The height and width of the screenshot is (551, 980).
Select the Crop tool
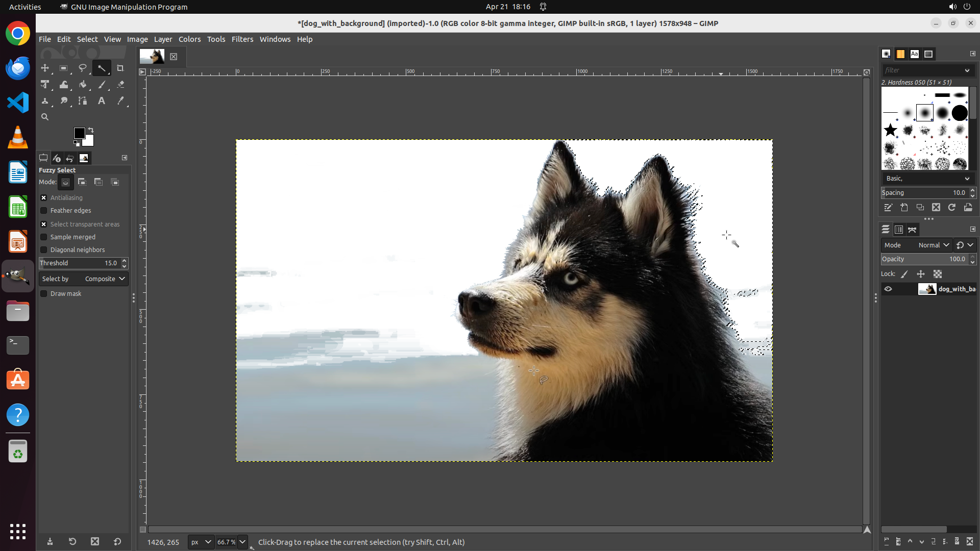pos(120,68)
